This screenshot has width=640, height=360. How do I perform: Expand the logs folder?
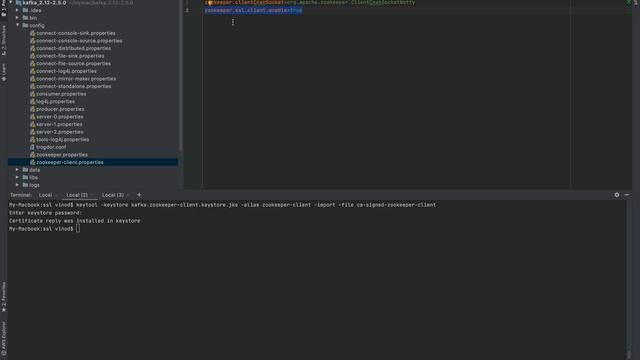(x=17, y=185)
